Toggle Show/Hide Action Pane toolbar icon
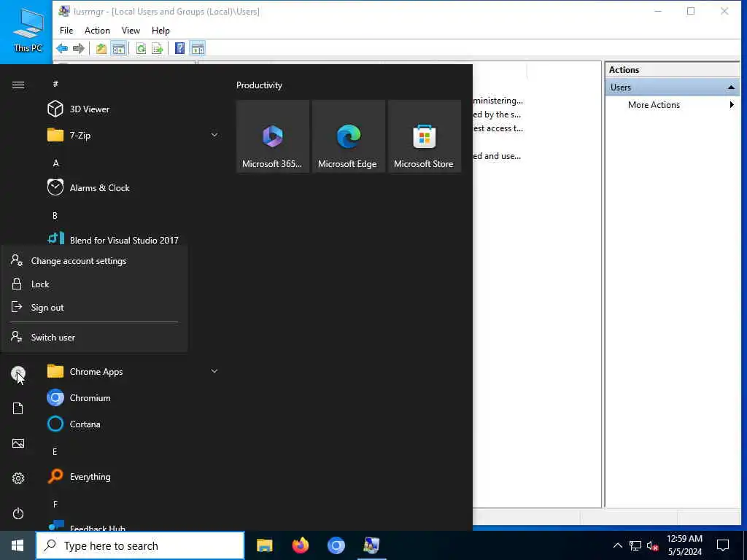The width and height of the screenshot is (747, 560). pos(197,49)
